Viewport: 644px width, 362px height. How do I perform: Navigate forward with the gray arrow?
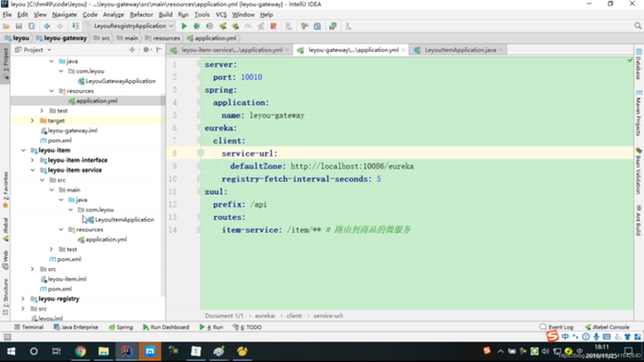click(60, 26)
